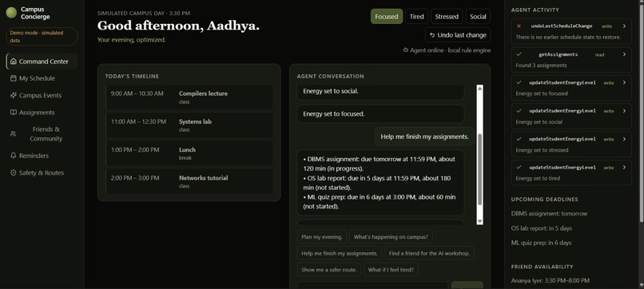Open the Assignments section
This screenshot has height=289, width=644.
click(42, 113)
